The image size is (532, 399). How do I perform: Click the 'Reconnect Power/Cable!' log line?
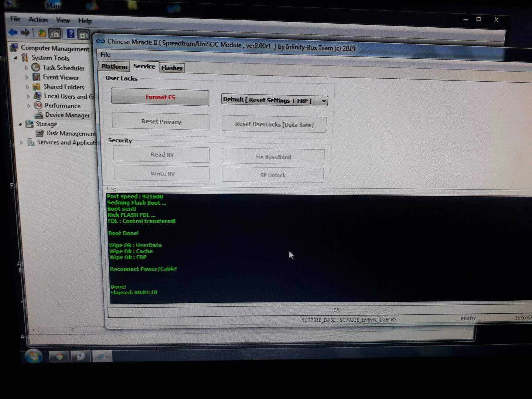click(143, 269)
